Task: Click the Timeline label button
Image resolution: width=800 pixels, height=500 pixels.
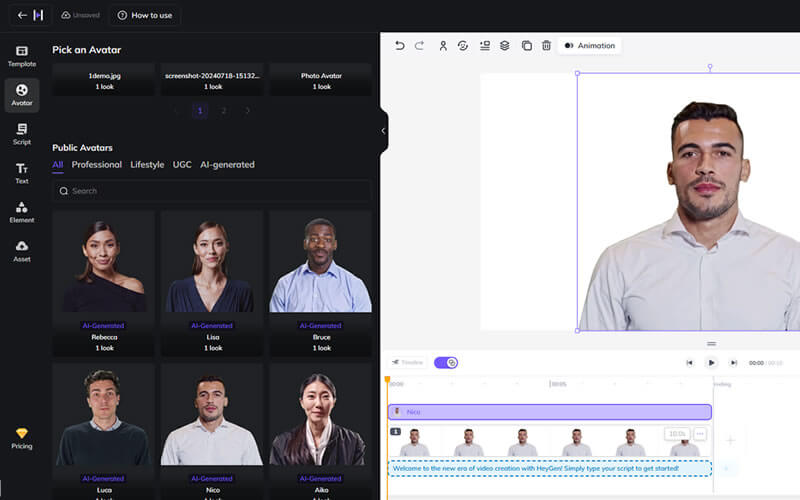Action: point(407,362)
